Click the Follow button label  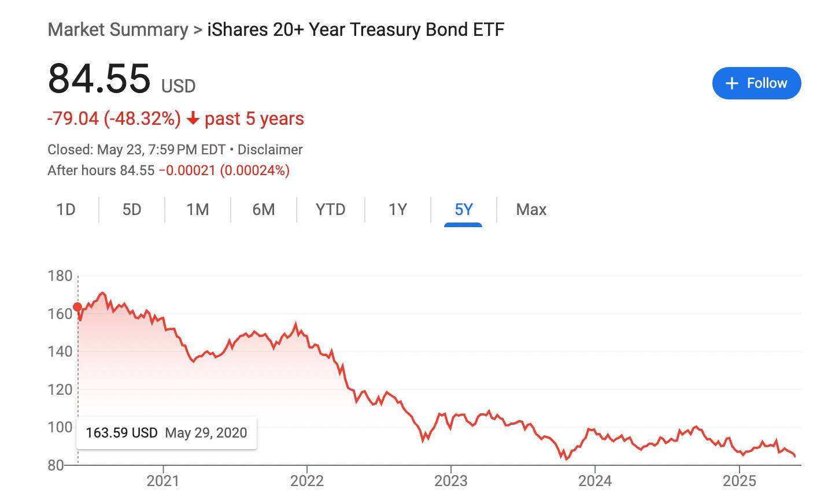pos(767,83)
